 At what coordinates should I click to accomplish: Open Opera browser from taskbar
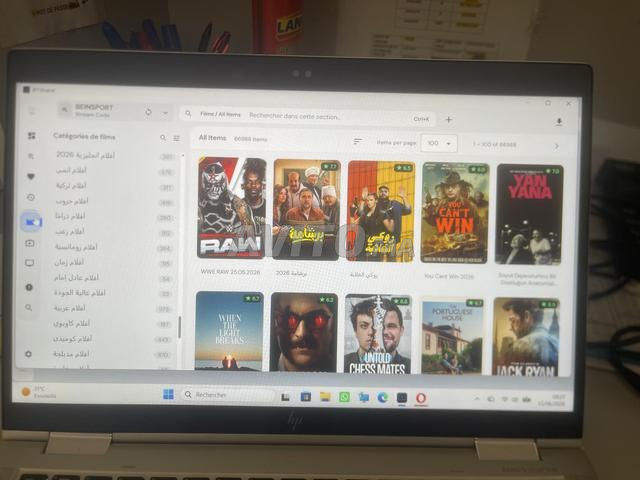pyautogui.click(x=421, y=398)
